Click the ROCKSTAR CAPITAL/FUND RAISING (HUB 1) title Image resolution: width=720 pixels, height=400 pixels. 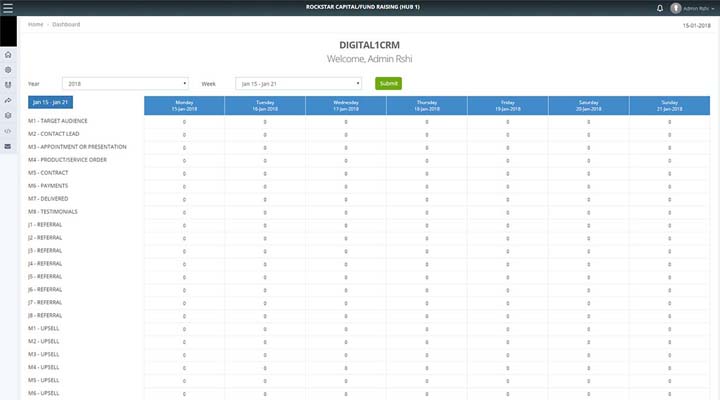click(363, 7)
